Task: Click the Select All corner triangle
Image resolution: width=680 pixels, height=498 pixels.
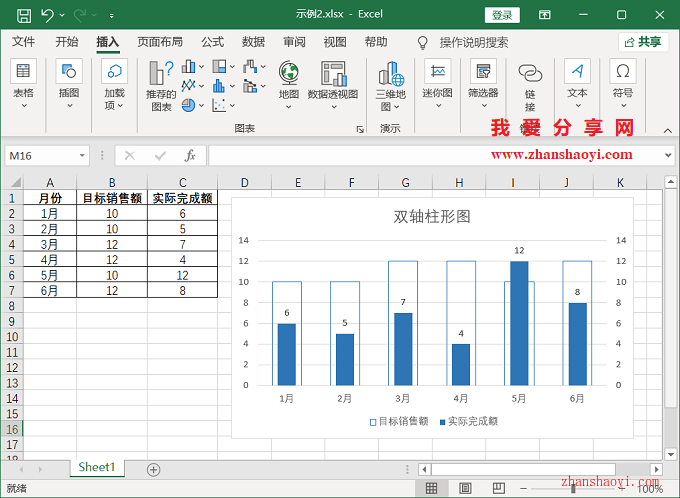Action: click(x=15, y=182)
